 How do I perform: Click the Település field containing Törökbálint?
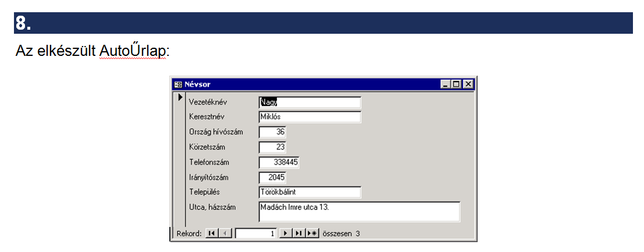point(309,192)
